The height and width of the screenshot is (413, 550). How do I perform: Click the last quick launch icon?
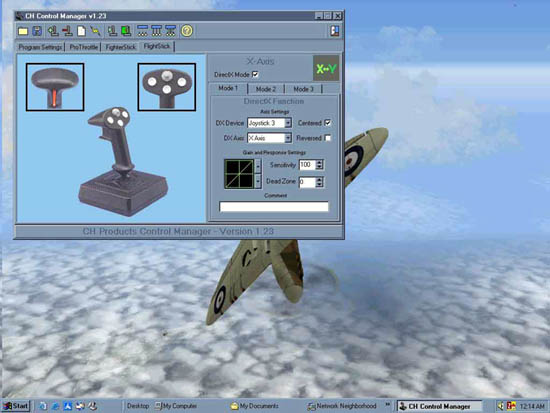(x=92, y=406)
